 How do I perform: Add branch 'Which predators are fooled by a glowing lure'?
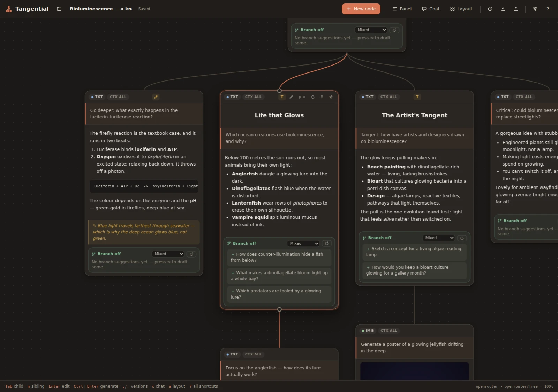pyautogui.click(x=279, y=294)
